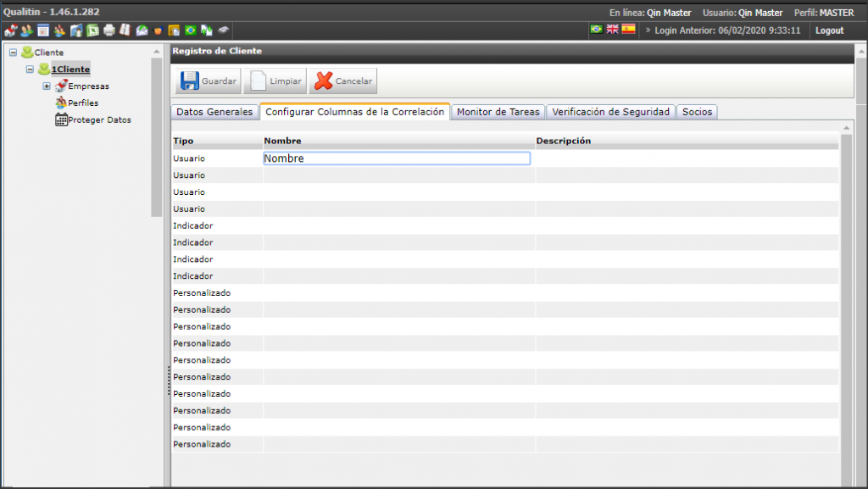Screen dimensions: 868x489
Task: Click the document transfer arrows toolbar icon
Action: [x=207, y=31]
